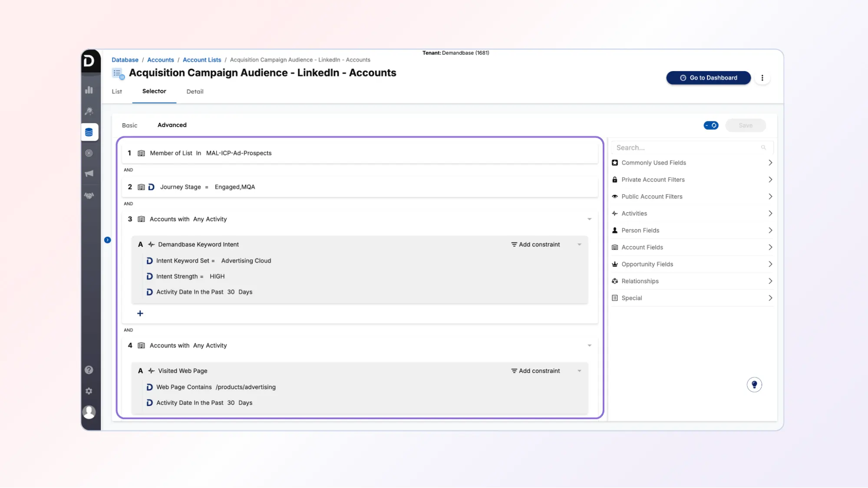Collapse condition 4 Accounts with Any Activity

[589, 345]
